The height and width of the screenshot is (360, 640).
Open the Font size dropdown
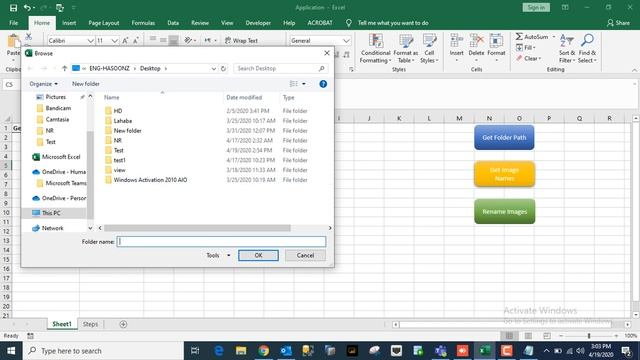point(114,41)
